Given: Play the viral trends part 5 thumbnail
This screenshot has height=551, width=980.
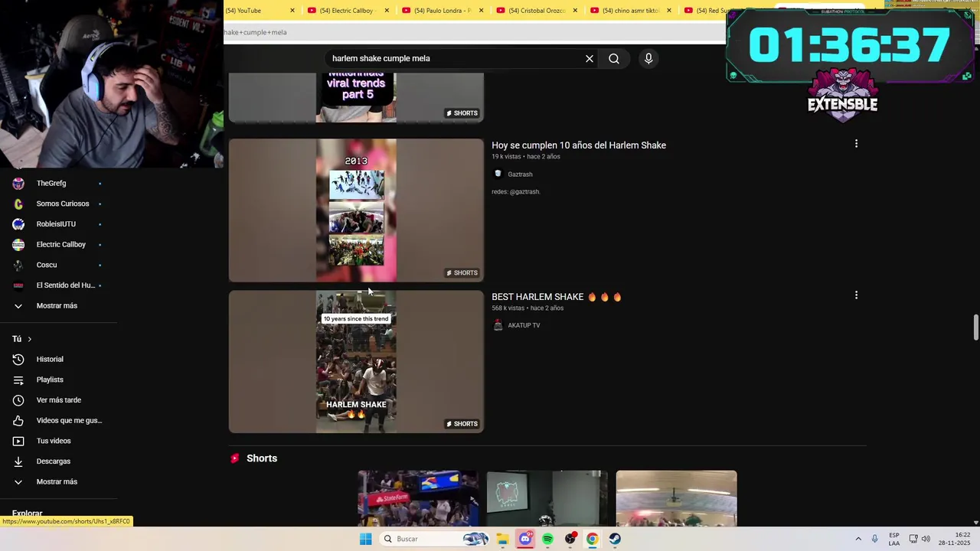Looking at the screenshot, I should point(356,97).
